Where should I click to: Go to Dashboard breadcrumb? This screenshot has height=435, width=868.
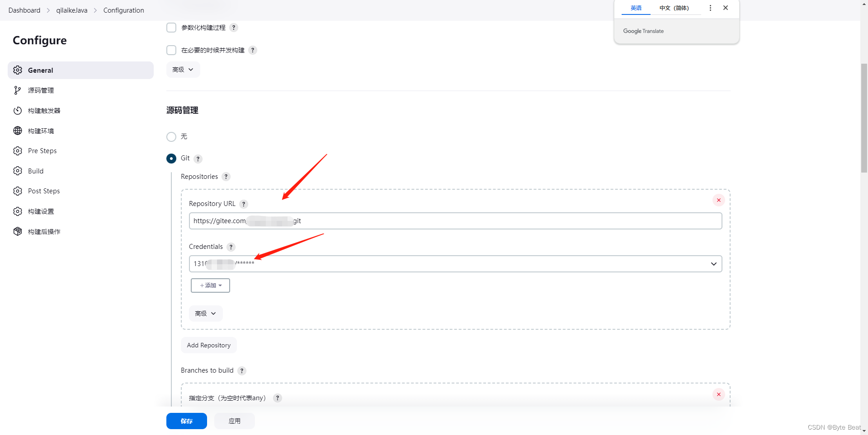[x=24, y=10]
